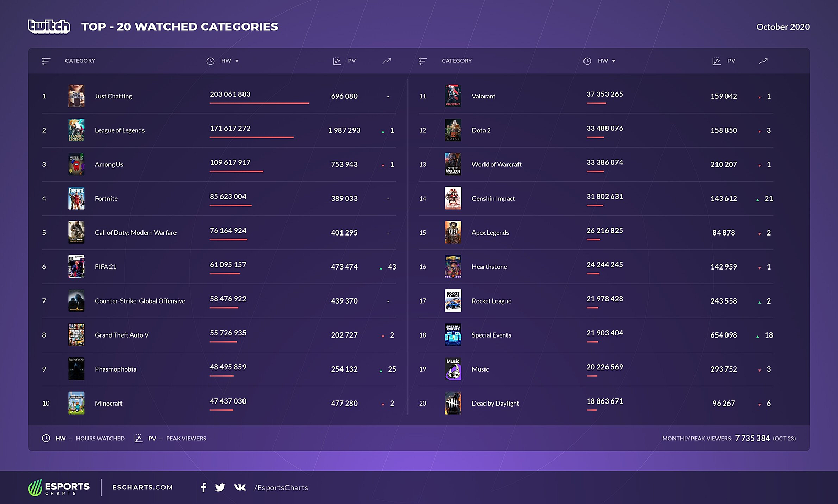Click the Phasmophobia cover art
The height and width of the screenshot is (504, 838).
76,369
